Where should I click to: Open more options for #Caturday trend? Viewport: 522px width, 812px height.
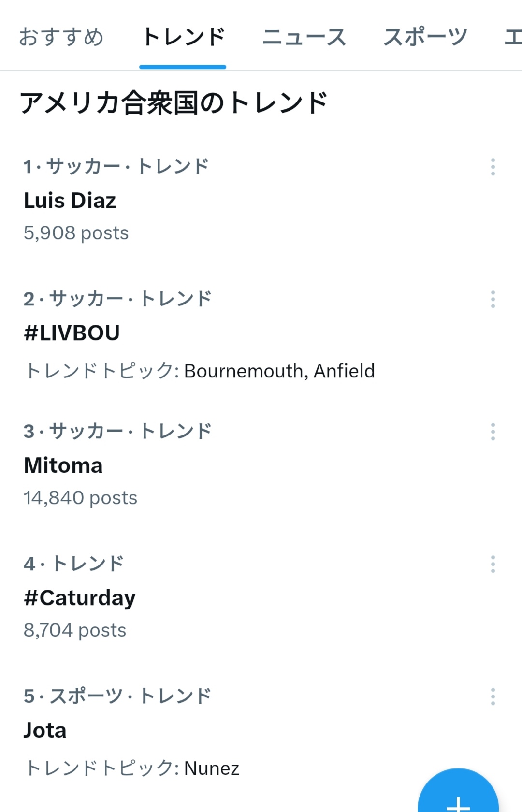(x=493, y=564)
